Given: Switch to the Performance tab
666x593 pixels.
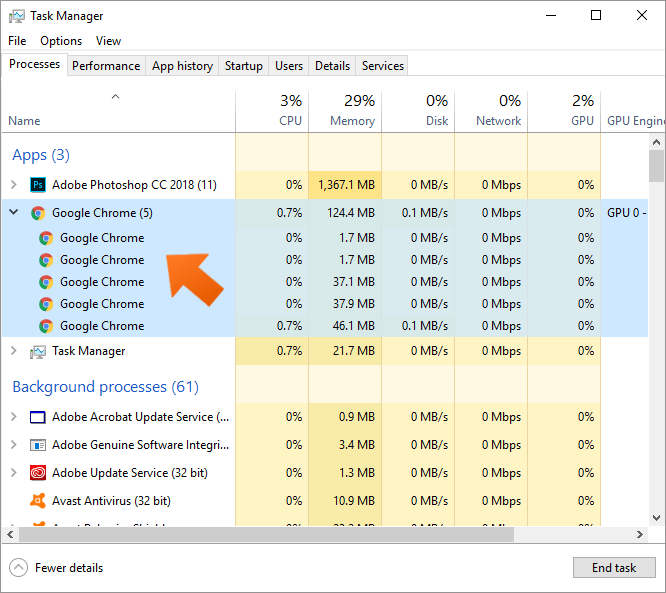Looking at the screenshot, I should point(106,66).
